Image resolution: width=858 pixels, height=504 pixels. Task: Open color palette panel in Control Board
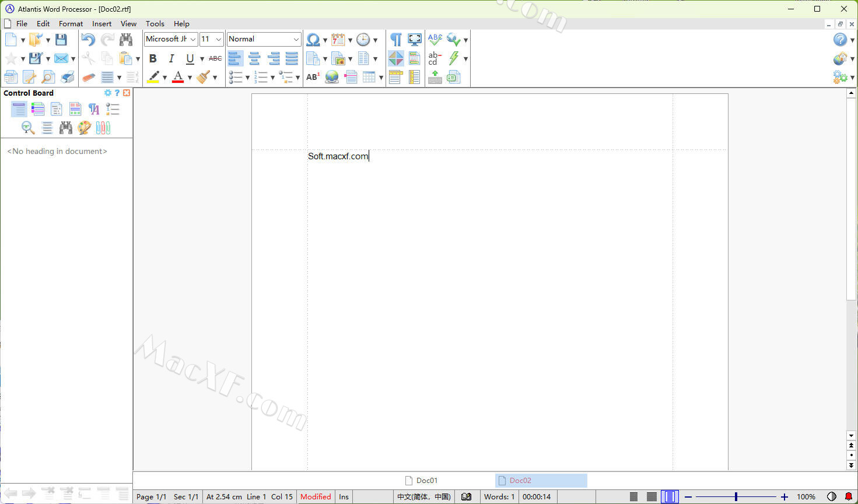pos(85,127)
